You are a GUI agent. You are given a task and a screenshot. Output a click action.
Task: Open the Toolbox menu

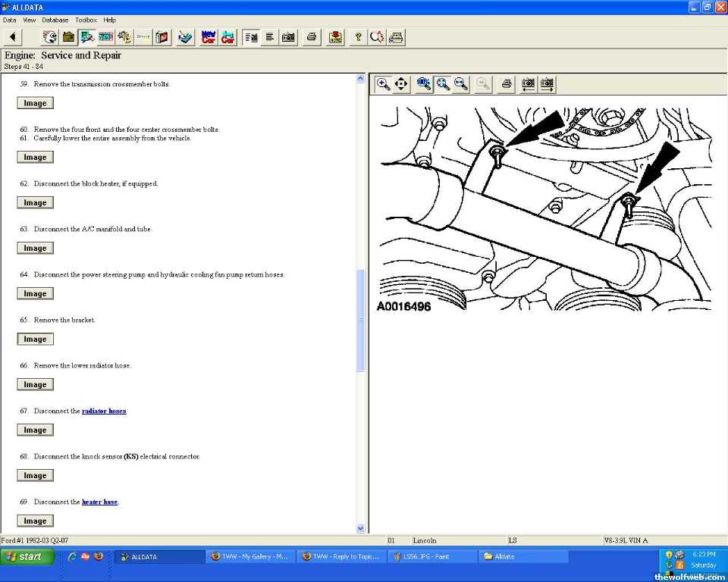pyautogui.click(x=86, y=20)
